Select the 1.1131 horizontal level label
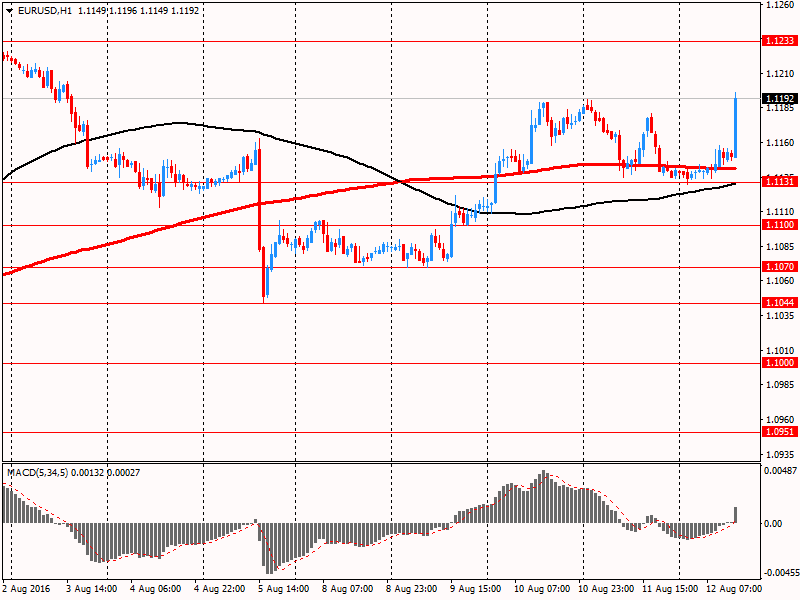This screenshot has height=600, width=800. click(x=780, y=182)
